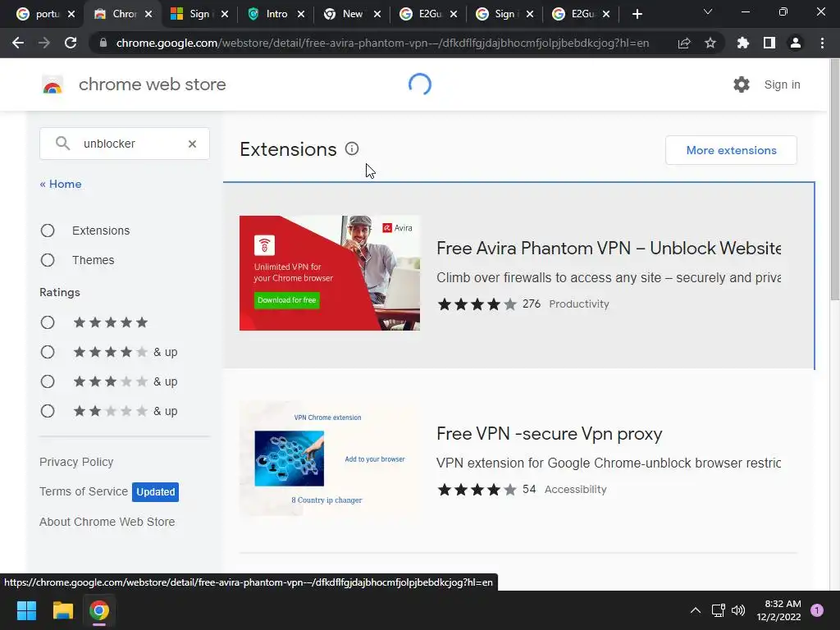Open File Explorer from the taskbar
This screenshot has width=840, height=630.
pos(62,610)
